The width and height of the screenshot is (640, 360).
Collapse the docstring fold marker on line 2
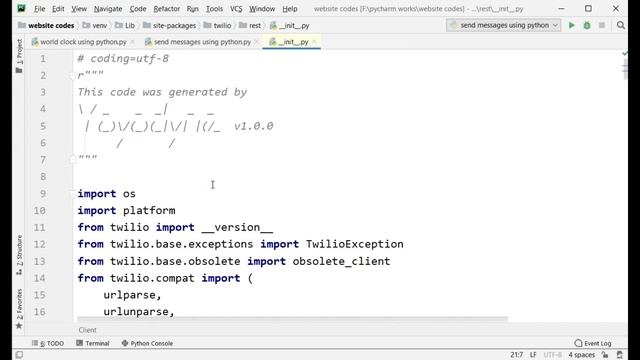pyautogui.click(x=73, y=76)
